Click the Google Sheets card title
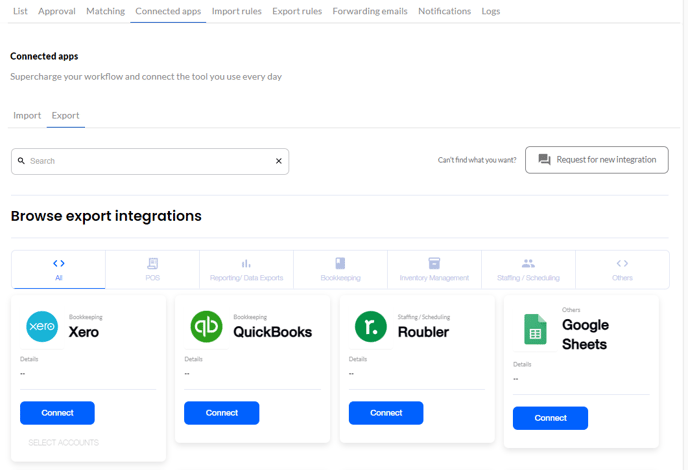 (585, 334)
